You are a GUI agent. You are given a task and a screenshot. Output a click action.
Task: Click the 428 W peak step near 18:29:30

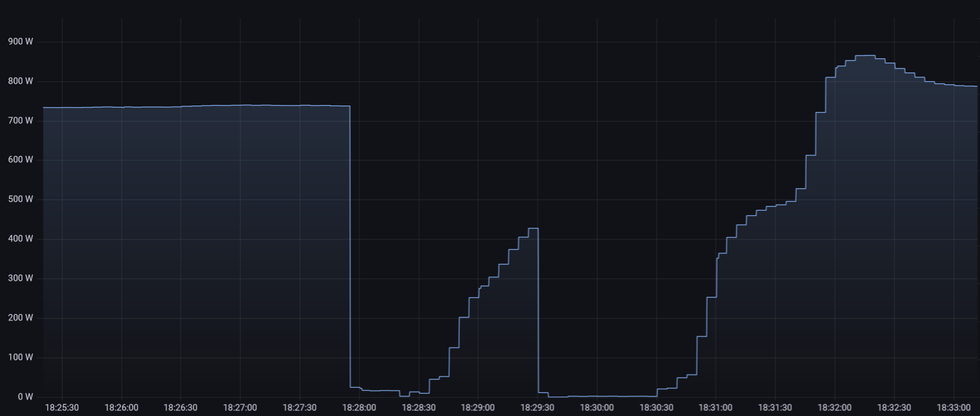[x=533, y=228]
